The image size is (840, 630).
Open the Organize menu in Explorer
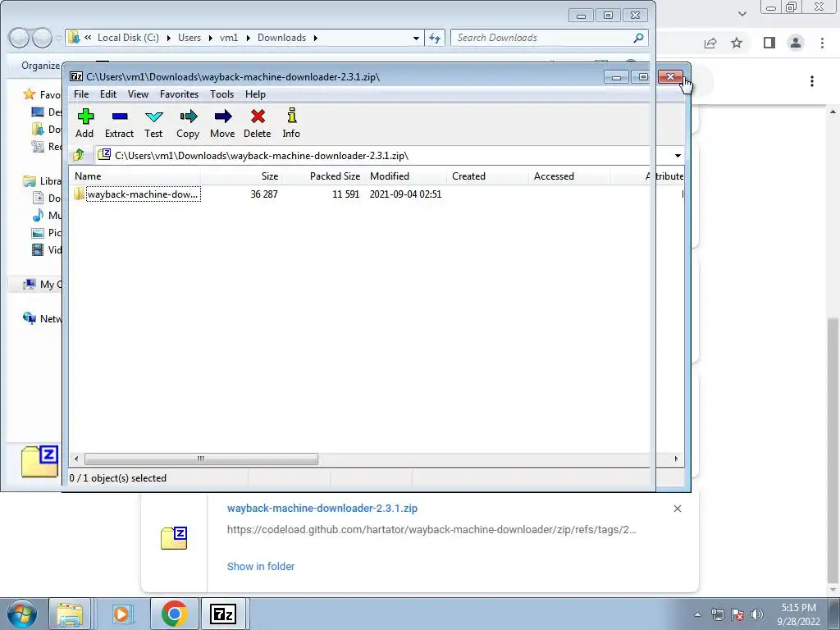[41, 66]
